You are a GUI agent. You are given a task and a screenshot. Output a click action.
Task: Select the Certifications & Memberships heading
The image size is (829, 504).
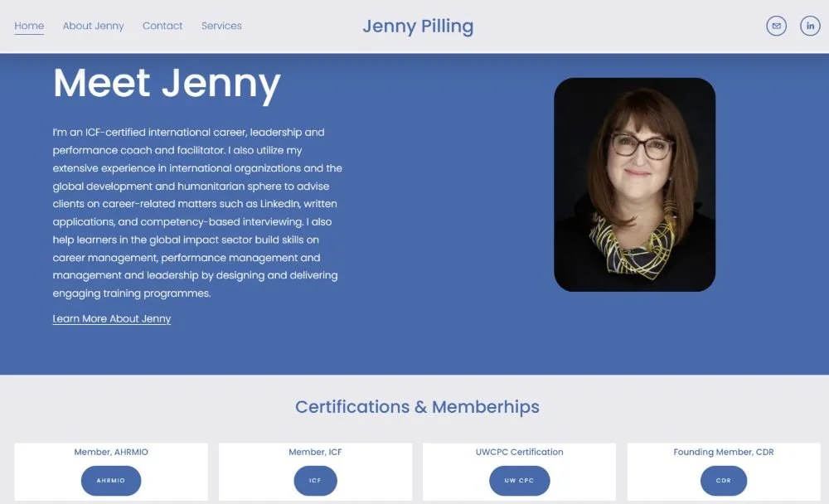point(418,407)
